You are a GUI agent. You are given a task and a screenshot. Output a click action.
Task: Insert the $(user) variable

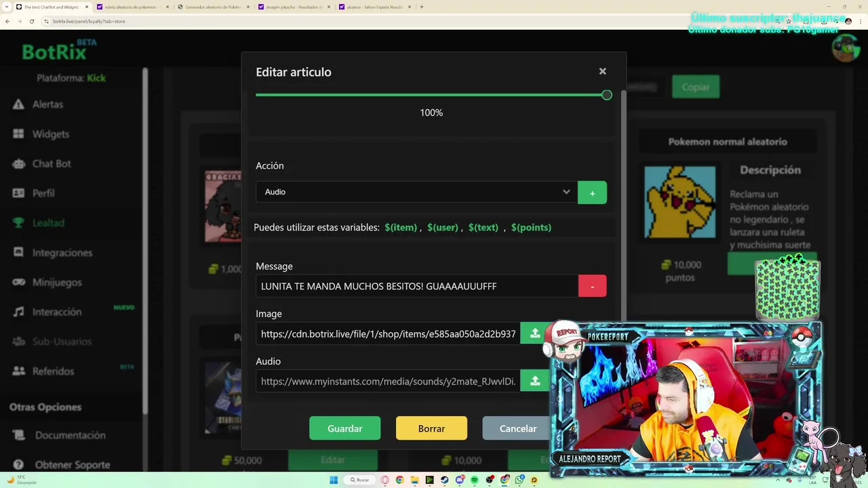point(443,228)
